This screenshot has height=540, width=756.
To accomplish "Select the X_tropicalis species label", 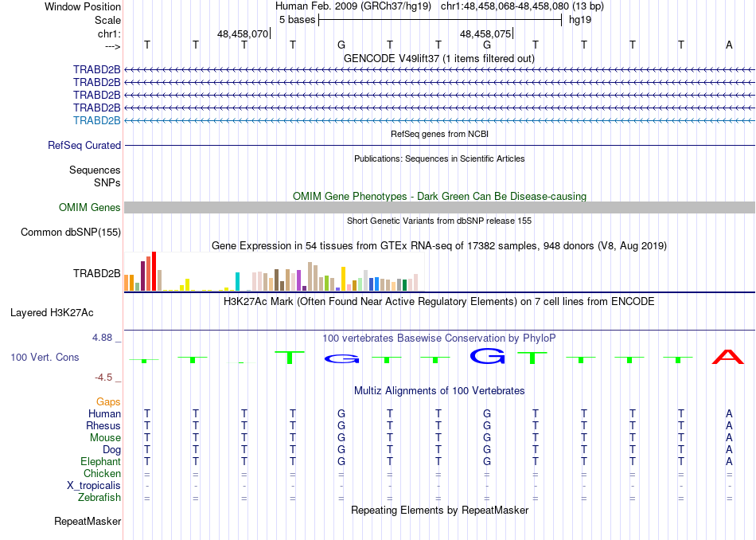I will pyautogui.click(x=94, y=486).
